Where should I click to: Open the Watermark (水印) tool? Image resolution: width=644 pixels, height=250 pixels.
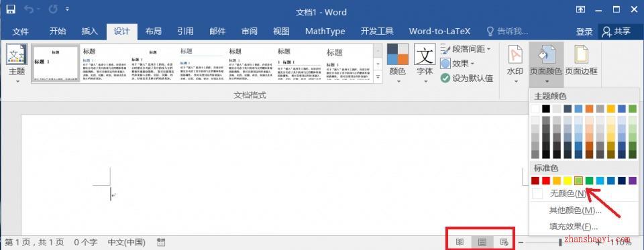click(x=515, y=63)
